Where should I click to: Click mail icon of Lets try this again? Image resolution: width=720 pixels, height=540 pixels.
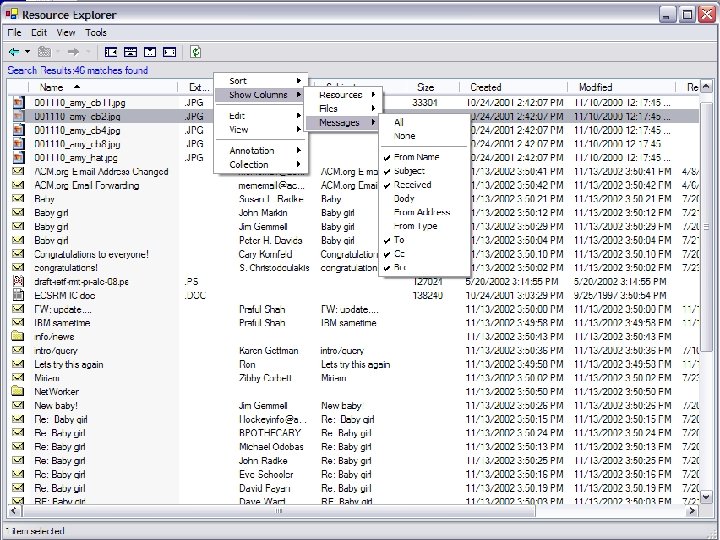18,364
